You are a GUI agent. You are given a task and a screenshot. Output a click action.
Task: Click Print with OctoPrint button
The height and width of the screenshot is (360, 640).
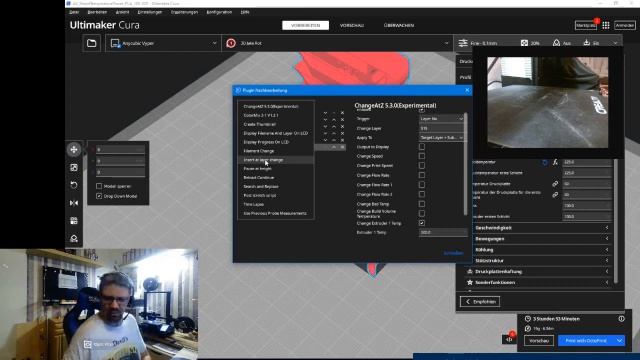587,340
